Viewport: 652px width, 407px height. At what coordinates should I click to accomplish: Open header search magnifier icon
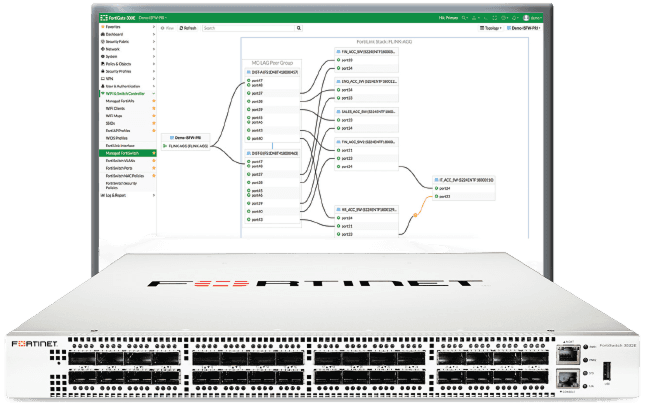[x=464, y=18]
